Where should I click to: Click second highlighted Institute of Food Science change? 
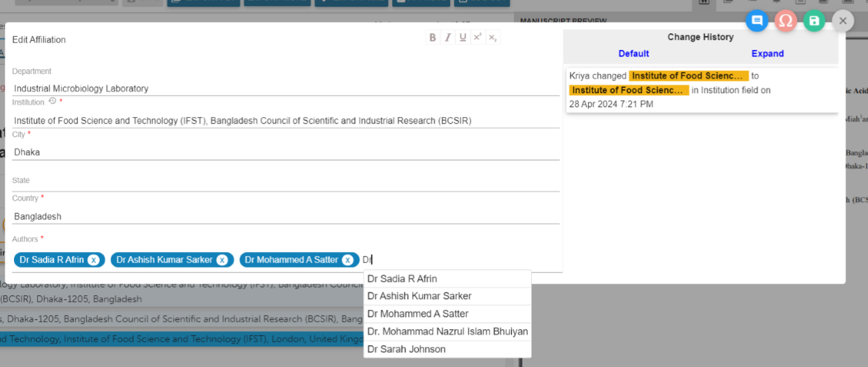629,90
